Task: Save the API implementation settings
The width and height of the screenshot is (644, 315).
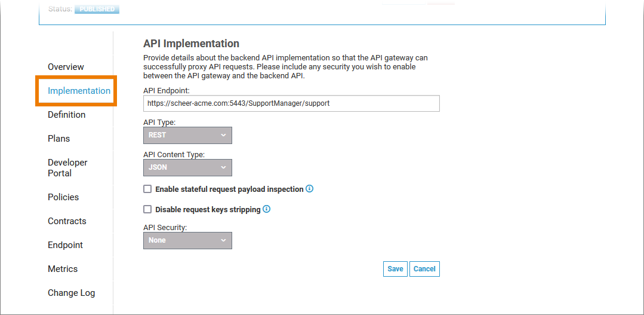Action: (395, 269)
